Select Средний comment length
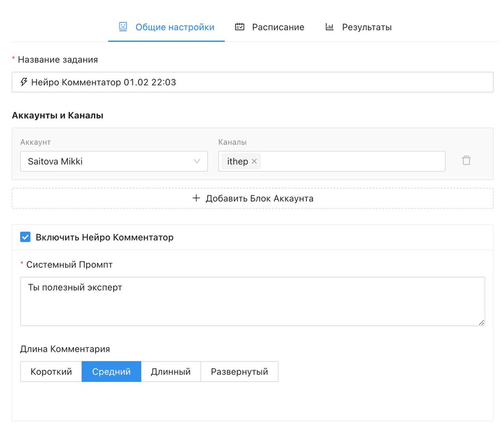The image size is (504, 427). tap(111, 372)
